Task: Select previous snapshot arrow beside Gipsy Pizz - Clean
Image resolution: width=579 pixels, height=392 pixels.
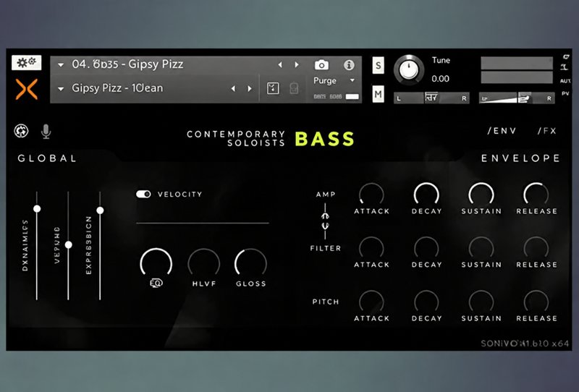Action: [233, 88]
